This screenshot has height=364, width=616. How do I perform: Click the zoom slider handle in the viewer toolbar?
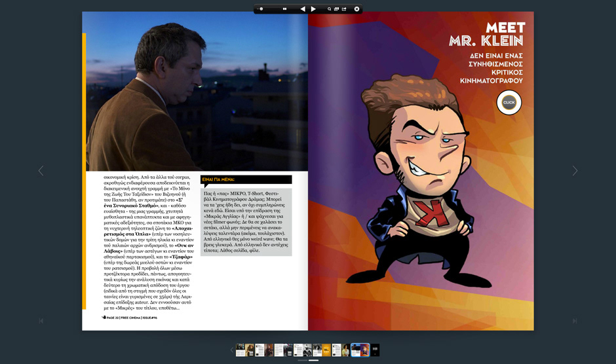tap(261, 9)
